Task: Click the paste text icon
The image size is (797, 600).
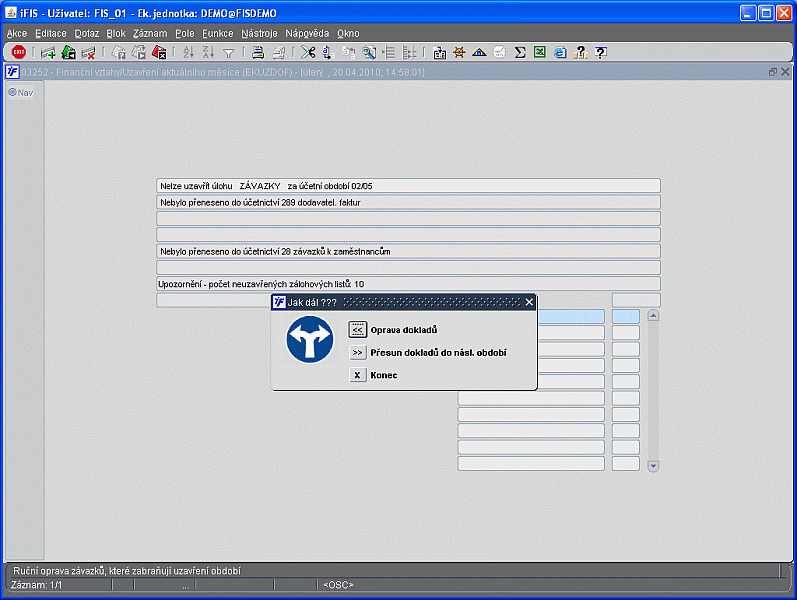Action: click(349, 52)
